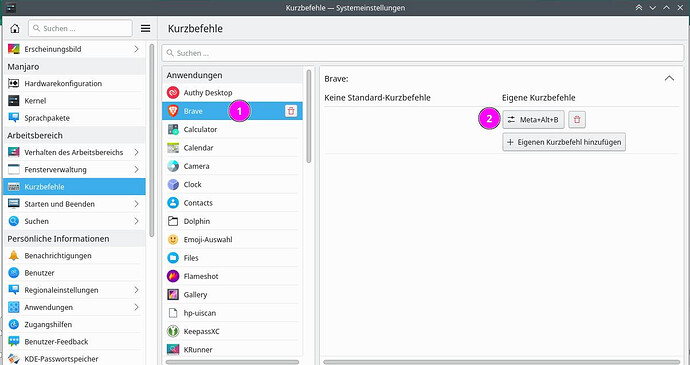Click the 'Emoji-Auswahl' list entry text

pos(208,240)
